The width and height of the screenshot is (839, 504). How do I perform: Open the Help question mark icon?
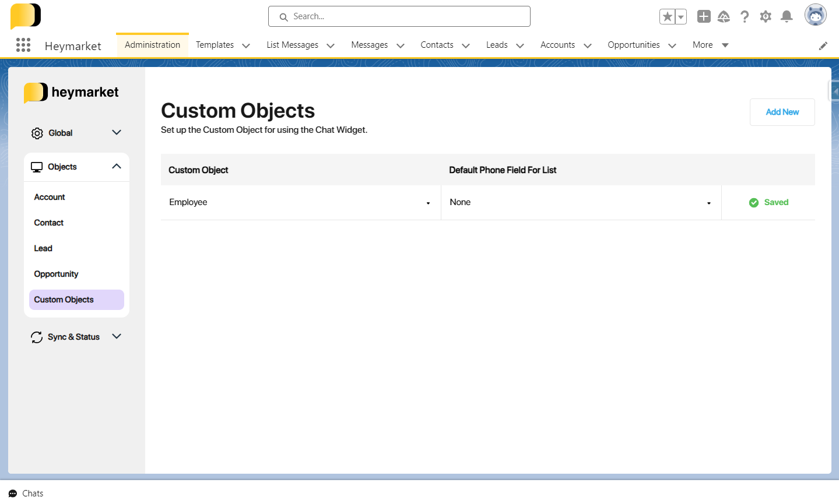[x=745, y=16]
